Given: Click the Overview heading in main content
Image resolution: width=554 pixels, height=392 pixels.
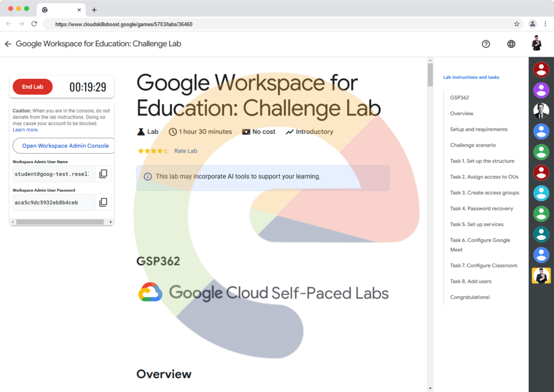Looking at the screenshot, I should [x=164, y=374].
